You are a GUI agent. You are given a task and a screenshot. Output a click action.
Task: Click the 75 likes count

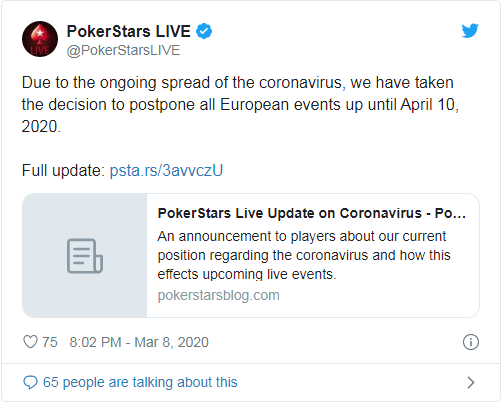click(50, 342)
